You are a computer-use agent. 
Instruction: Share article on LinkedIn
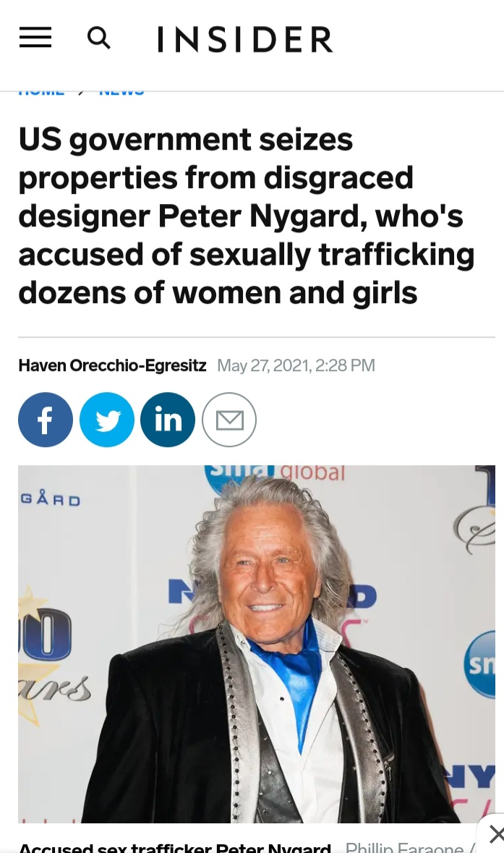[168, 420]
